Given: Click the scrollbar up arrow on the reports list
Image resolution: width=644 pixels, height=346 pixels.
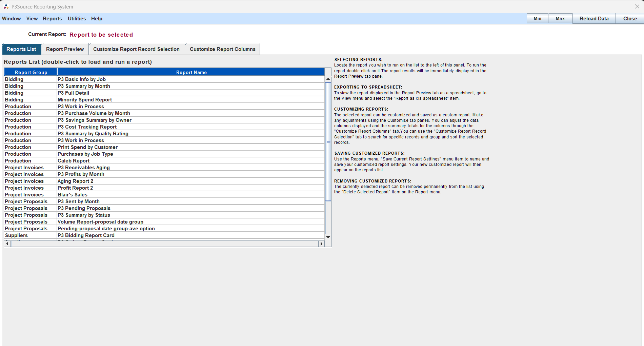Looking at the screenshot, I should (328, 79).
